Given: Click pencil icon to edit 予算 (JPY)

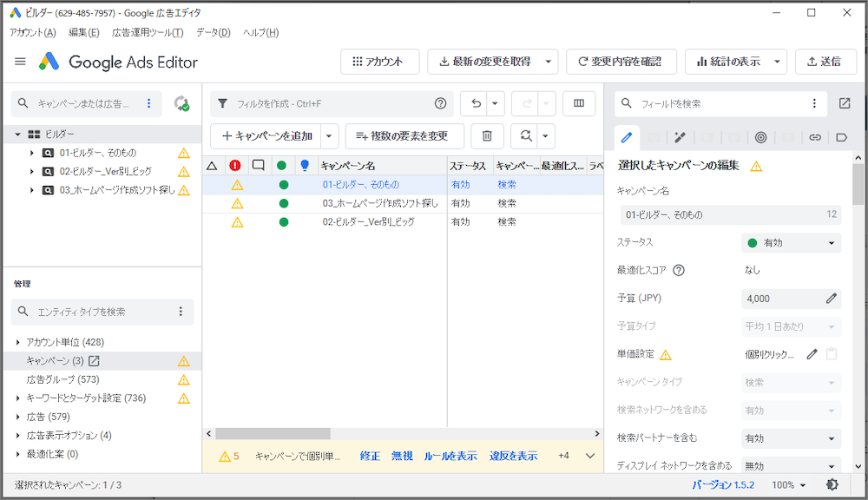Looking at the screenshot, I should [x=832, y=299].
